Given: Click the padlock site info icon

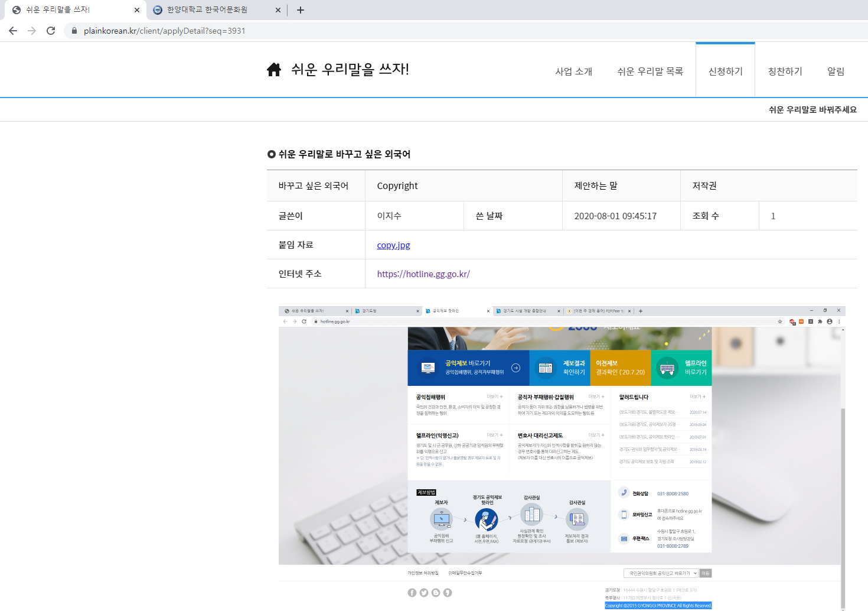Looking at the screenshot, I should (74, 31).
